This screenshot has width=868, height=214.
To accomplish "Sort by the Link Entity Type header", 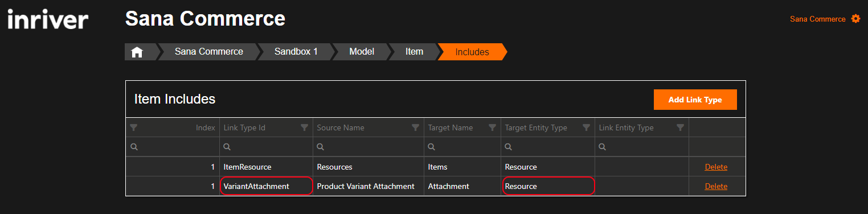I will [x=626, y=127].
